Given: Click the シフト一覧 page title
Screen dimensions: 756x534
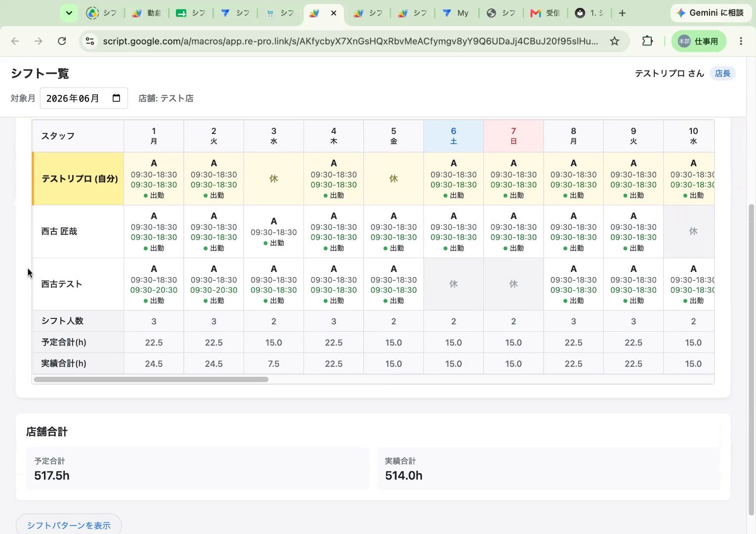Looking at the screenshot, I should 40,74.
